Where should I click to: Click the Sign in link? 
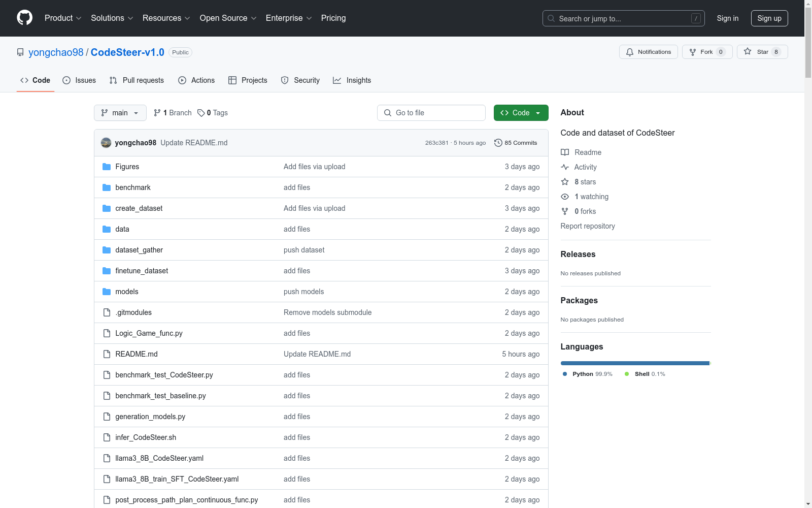728,18
